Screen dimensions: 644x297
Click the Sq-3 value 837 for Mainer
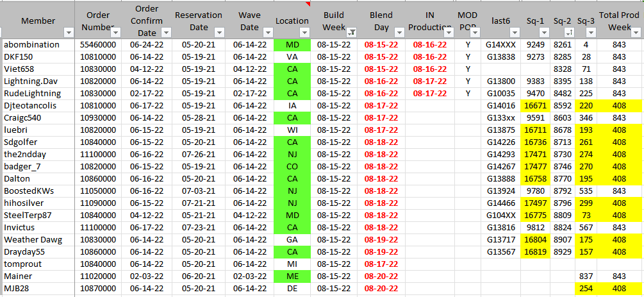point(586,276)
